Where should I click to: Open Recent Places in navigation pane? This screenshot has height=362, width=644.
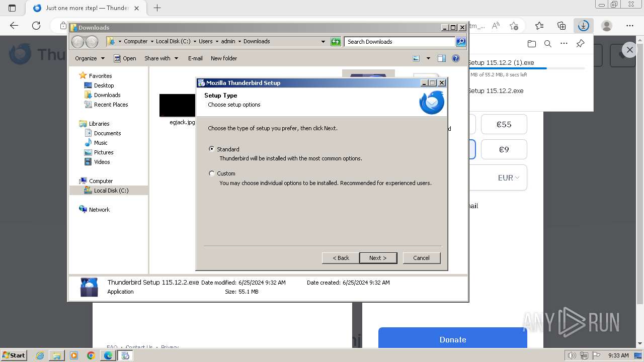click(x=111, y=105)
